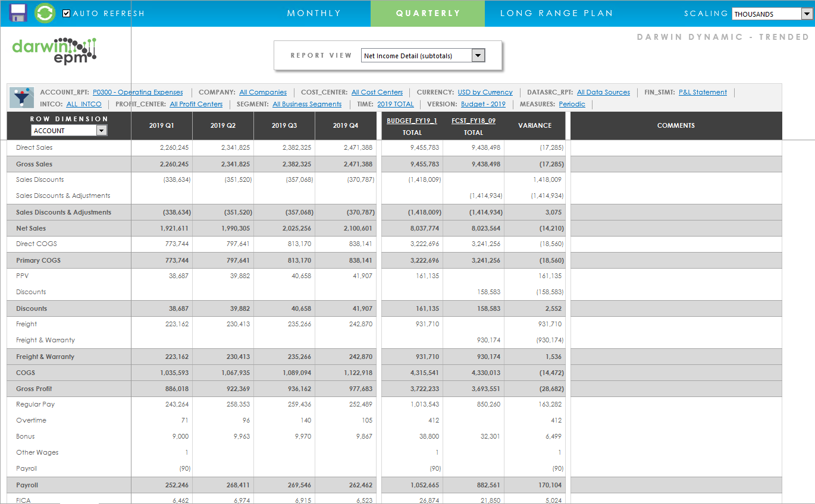Select the 2019 Q3 column header
This screenshot has width=815, height=504.
coord(284,125)
